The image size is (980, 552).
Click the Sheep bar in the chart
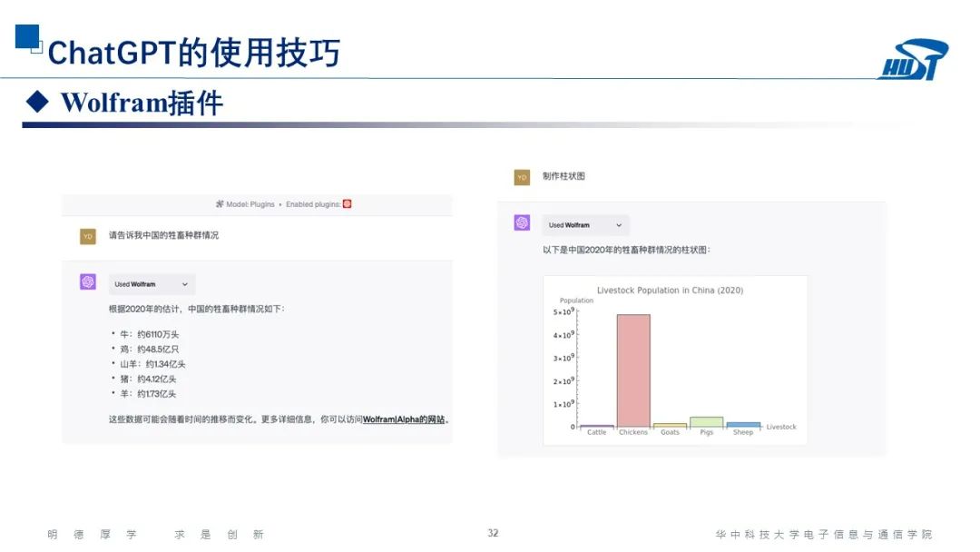click(743, 425)
